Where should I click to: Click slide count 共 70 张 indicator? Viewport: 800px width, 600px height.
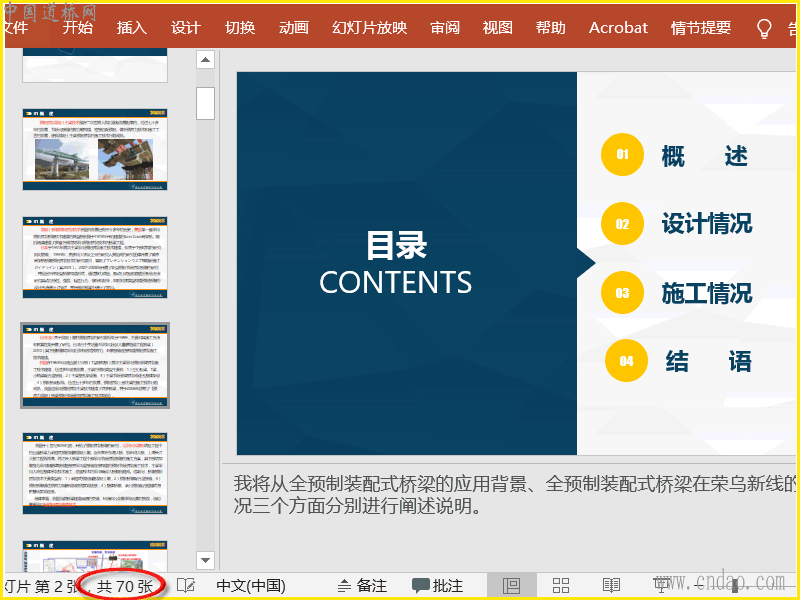point(125,586)
